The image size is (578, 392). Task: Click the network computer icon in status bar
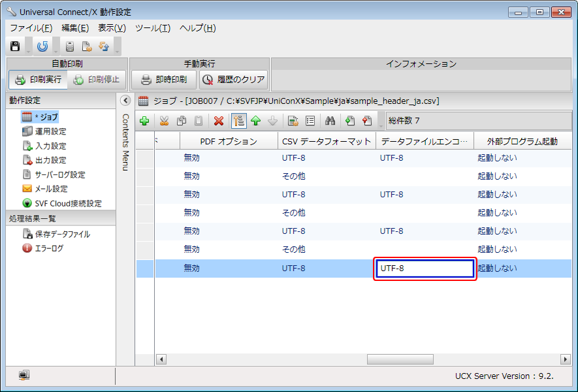pos(24,376)
